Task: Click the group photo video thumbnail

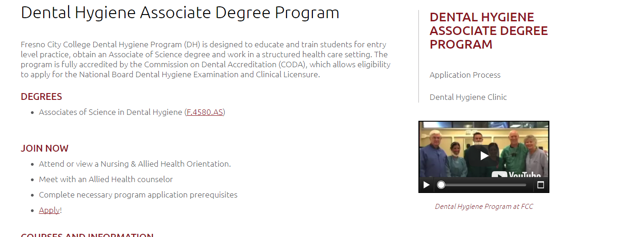Action: coord(484,150)
